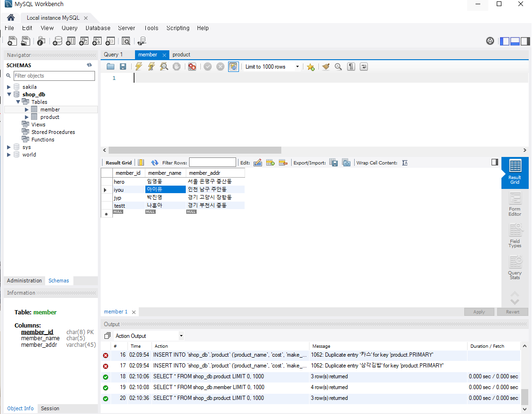Open the Scripting menu
Screen dimensions: 532x414
tap(178, 28)
